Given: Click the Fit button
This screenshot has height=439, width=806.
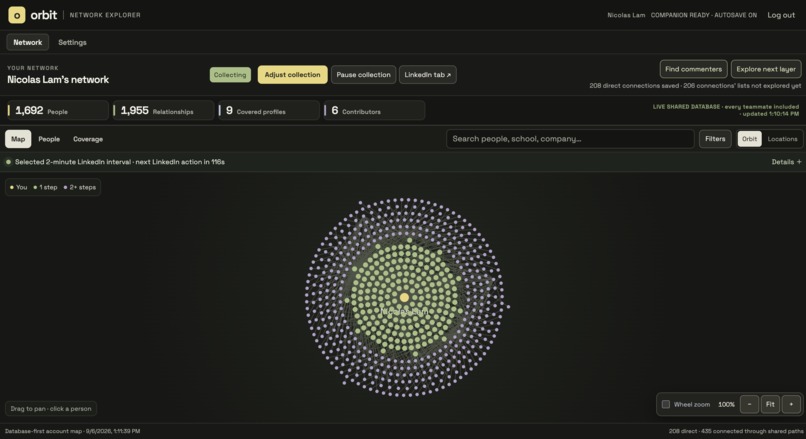Looking at the screenshot, I should pyautogui.click(x=770, y=404).
